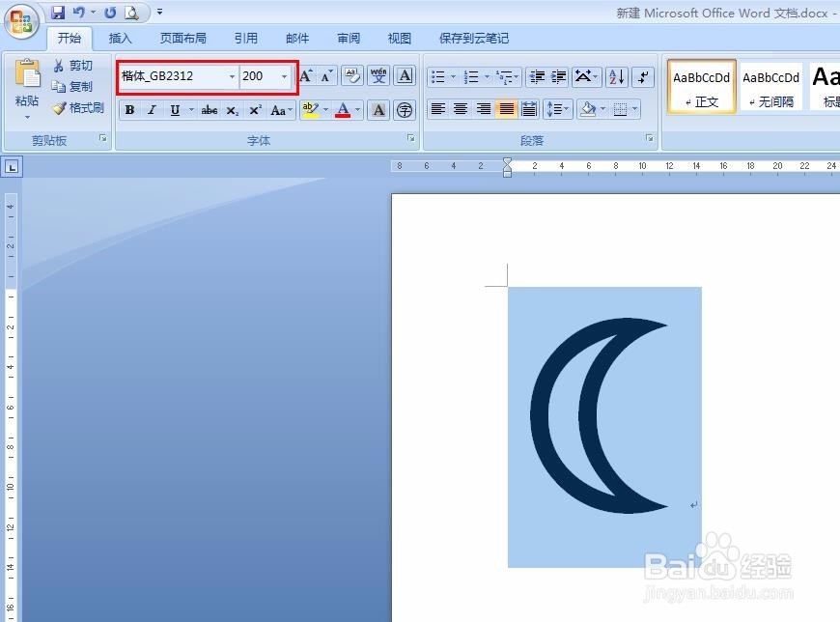Open the 审阅 tab
Screen dimensions: 840x622
coord(349,39)
